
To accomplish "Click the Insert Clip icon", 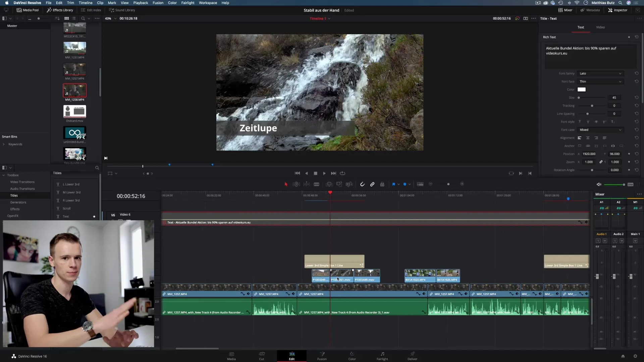I will [x=329, y=184].
